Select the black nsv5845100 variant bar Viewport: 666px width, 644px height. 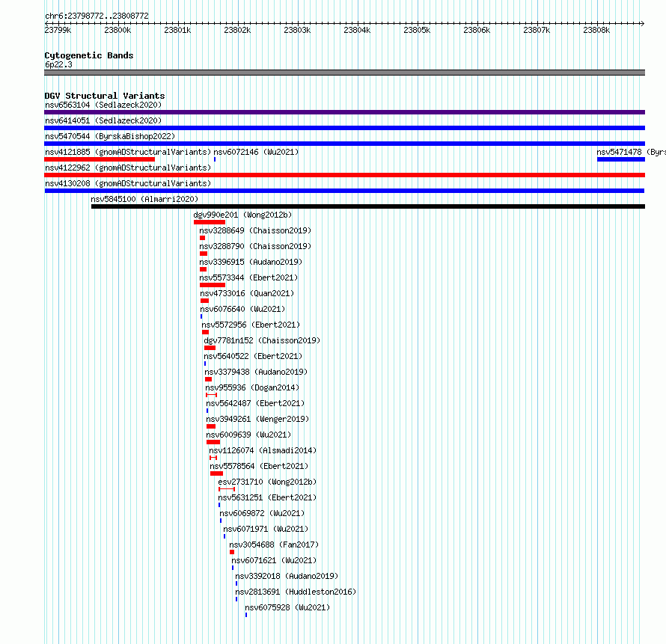click(x=368, y=206)
